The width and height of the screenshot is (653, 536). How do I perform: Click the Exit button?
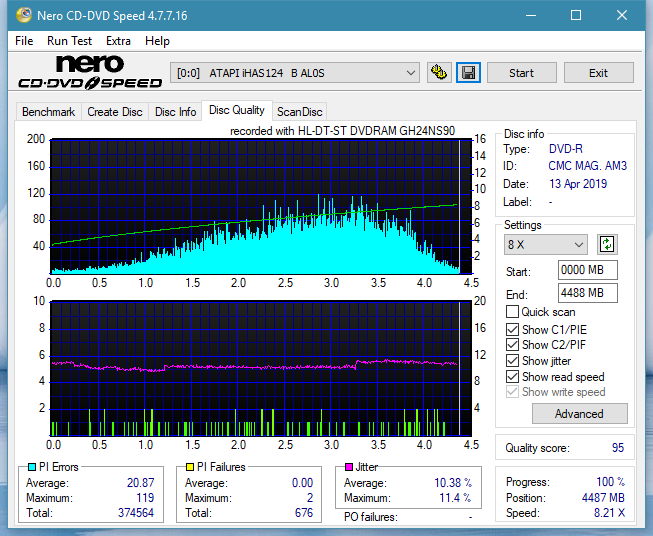598,73
